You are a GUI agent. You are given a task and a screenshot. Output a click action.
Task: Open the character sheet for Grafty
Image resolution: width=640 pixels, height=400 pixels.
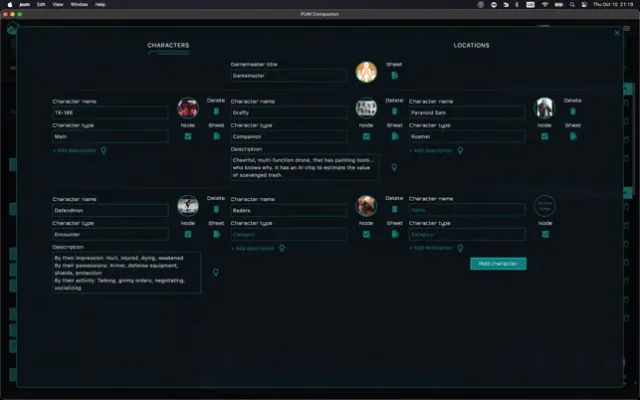(x=395, y=136)
